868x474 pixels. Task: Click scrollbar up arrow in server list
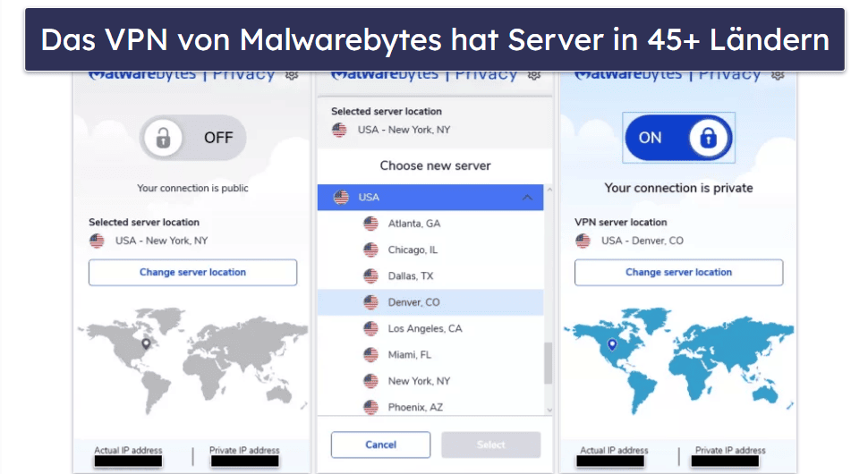click(x=549, y=190)
